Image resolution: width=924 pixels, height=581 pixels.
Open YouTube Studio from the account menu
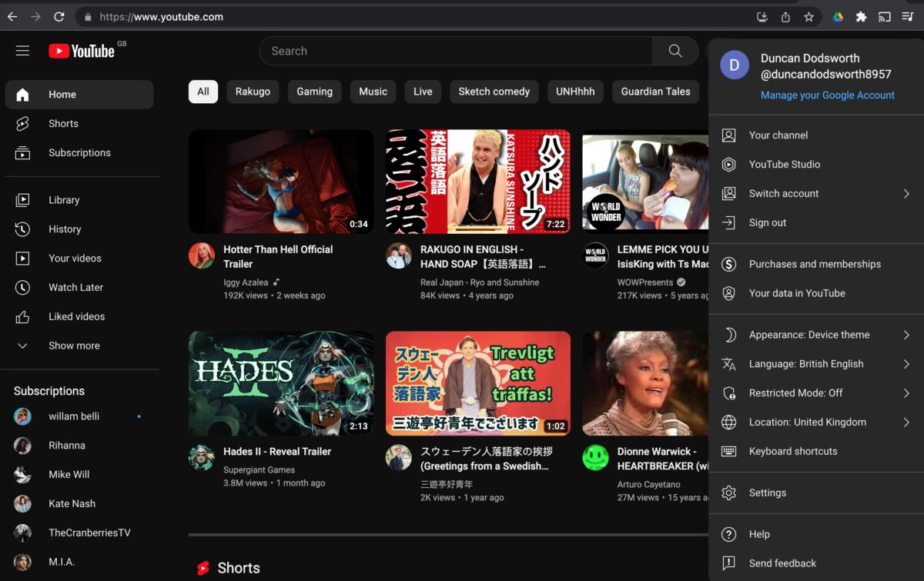pyautogui.click(x=816, y=164)
